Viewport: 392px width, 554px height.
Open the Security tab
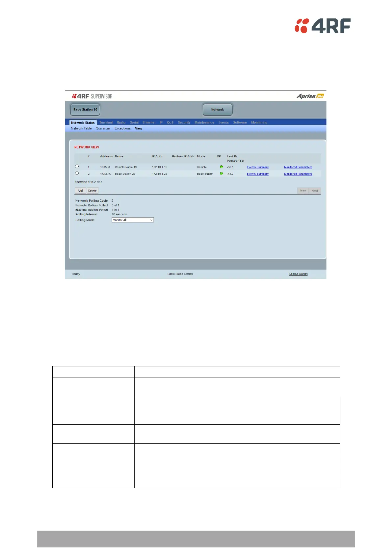click(184, 122)
